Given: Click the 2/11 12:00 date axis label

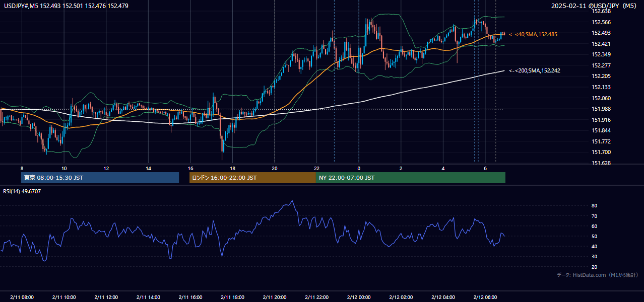Looking at the screenshot, I should tap(106, 297).
